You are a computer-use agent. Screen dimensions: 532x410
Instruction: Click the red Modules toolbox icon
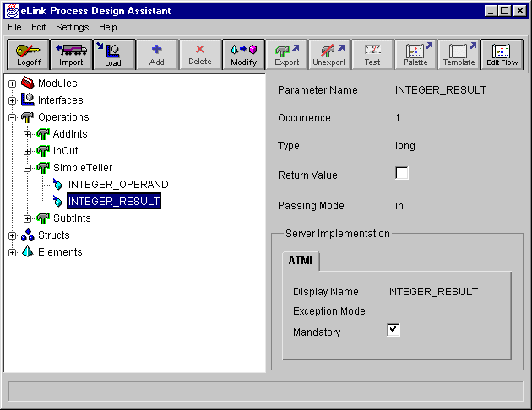tap(28, 83)
